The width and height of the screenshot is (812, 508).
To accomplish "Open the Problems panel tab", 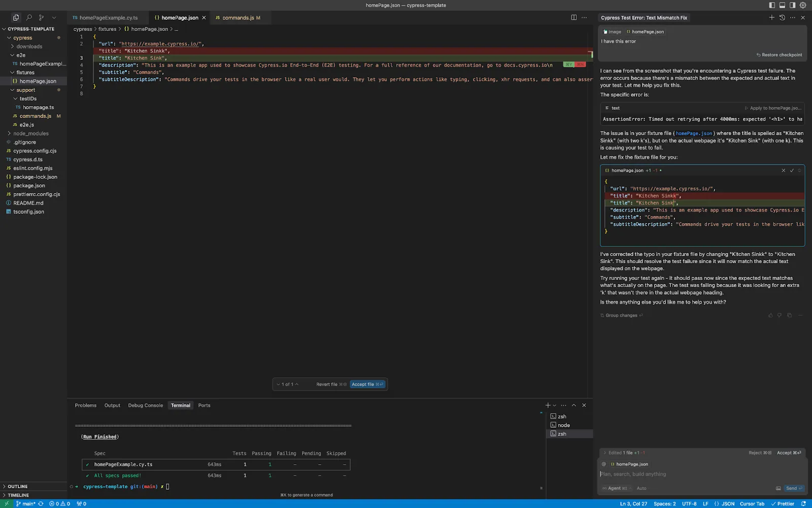I will pos(85,405).
